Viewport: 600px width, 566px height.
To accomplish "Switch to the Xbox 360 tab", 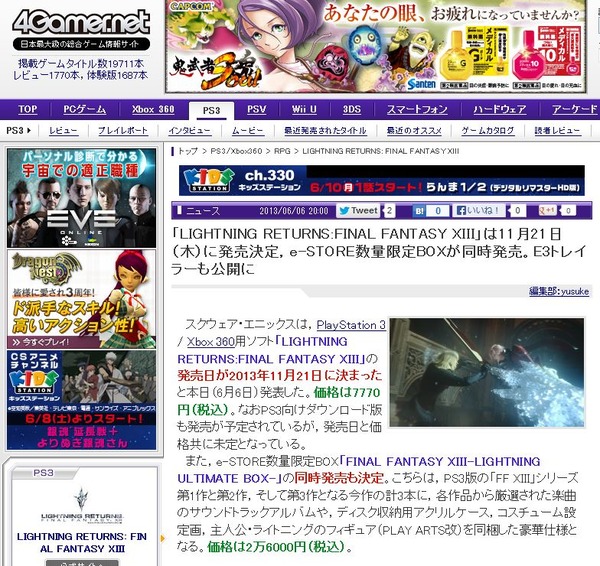I will pos(153,109).
